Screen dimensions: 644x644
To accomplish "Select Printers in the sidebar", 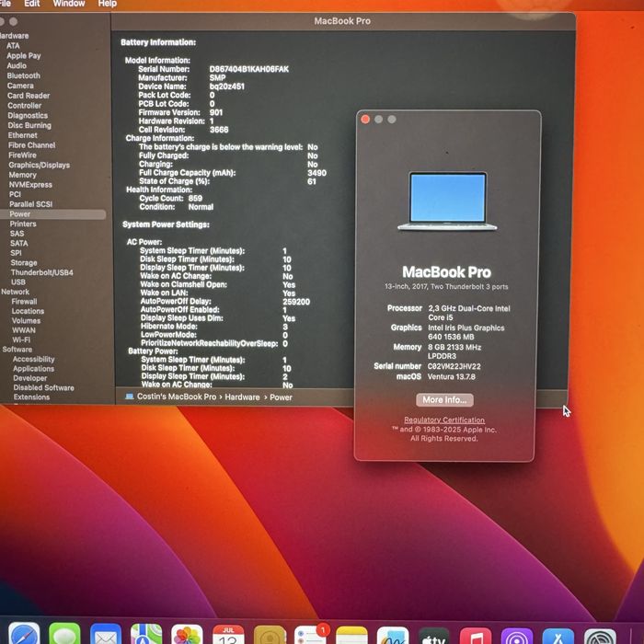I will pyautogui.click(x=23, y=224).
